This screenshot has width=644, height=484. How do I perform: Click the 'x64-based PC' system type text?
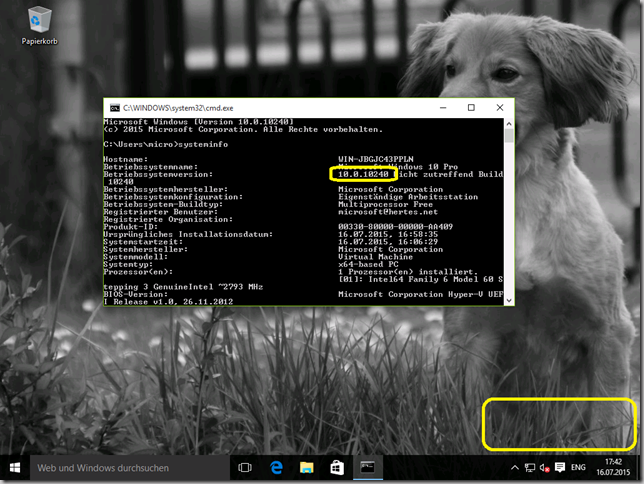368,264
